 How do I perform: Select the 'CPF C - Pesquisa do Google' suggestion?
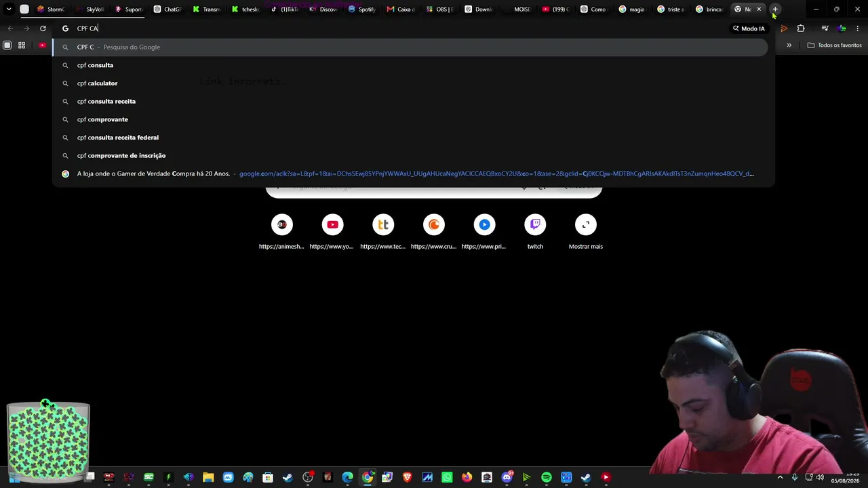(x=410, y=47)
